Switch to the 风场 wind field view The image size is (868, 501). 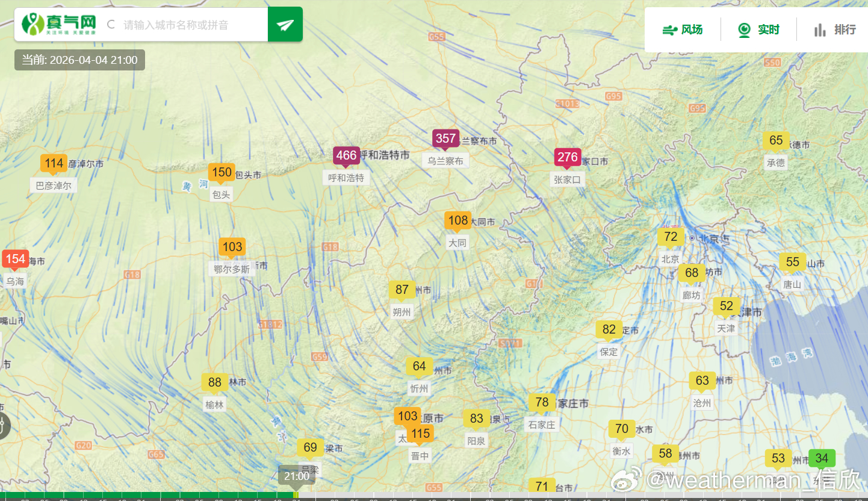(x=683, y=30)
